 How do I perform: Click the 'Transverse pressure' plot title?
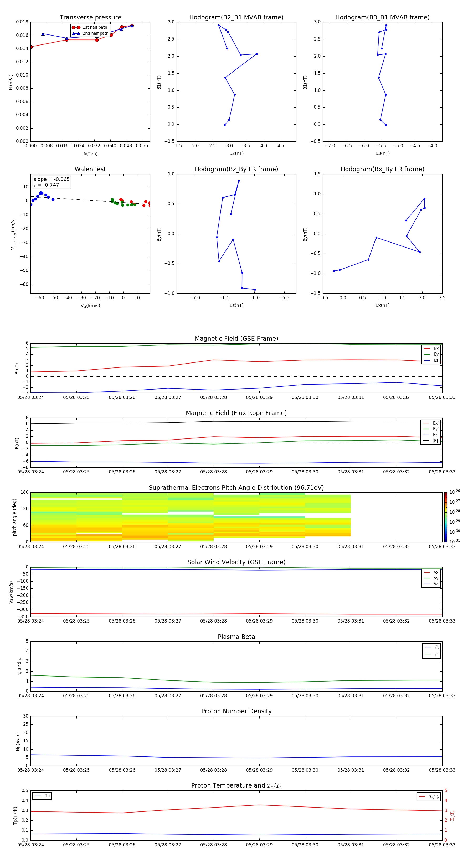(90, 18)
